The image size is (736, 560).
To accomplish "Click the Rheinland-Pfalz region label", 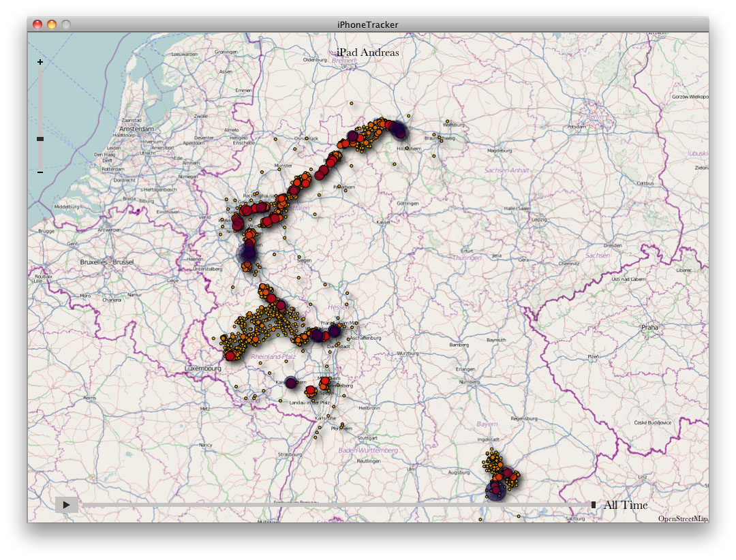I will pos(273,357).
